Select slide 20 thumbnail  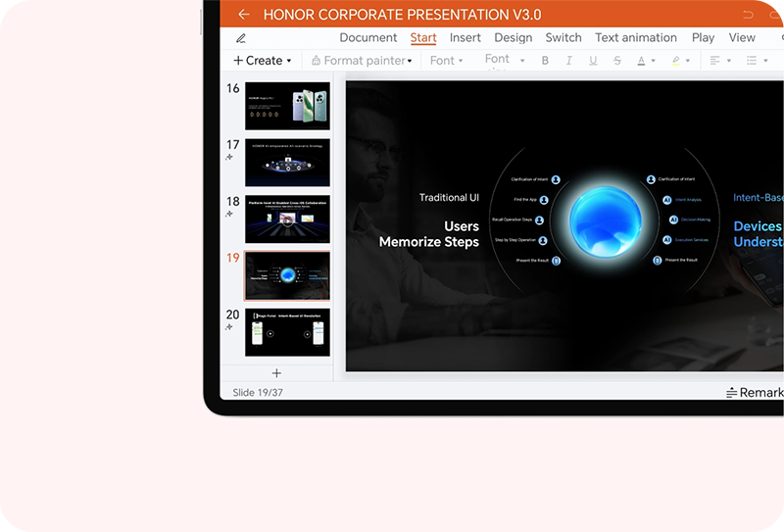pyautogui.click(x=287, y=332)
